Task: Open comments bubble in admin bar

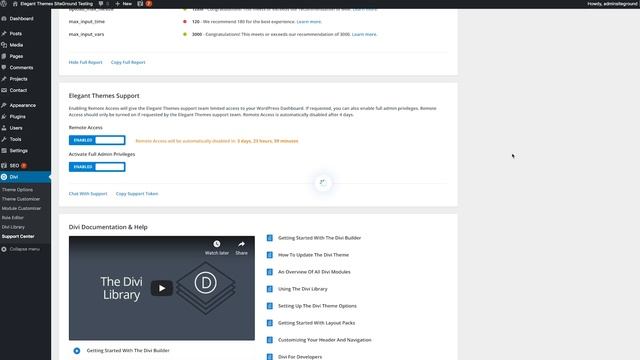Action: (101, 4)
